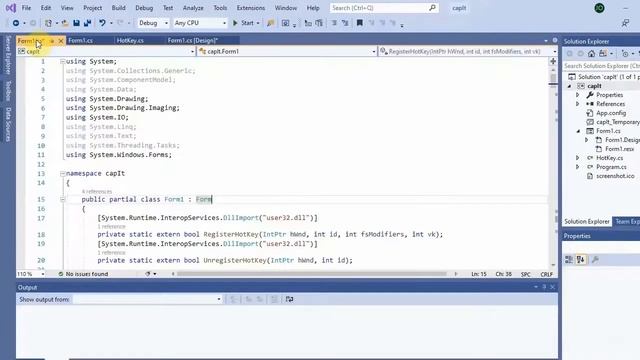The image size is (640, 360).
Task: Click the user account avatar icon
Action: (600, 8)
